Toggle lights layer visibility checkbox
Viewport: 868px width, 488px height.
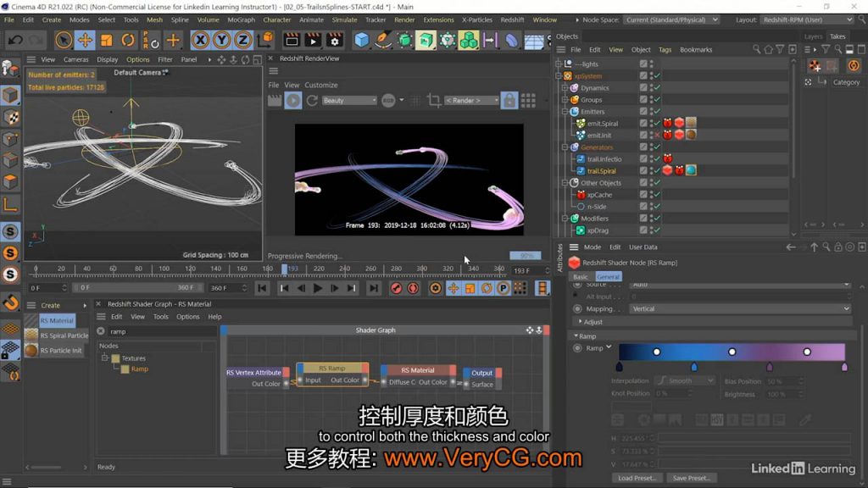coord(643,64)
